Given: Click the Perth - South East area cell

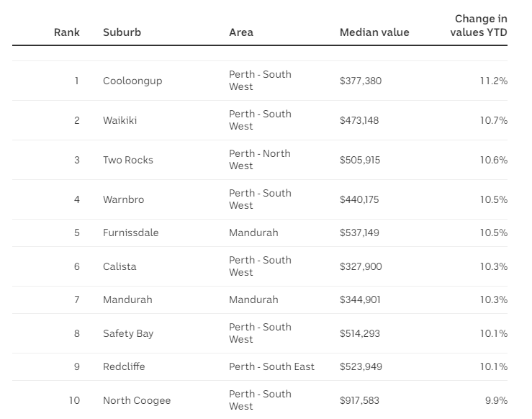Looking at the screenshot, I should point(272,366).
